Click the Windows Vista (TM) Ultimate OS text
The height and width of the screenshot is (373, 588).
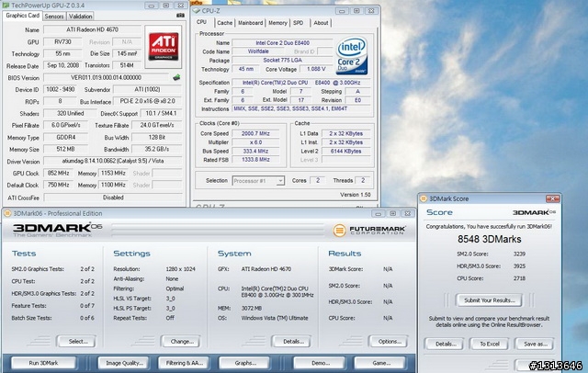(x=275, y=318)
